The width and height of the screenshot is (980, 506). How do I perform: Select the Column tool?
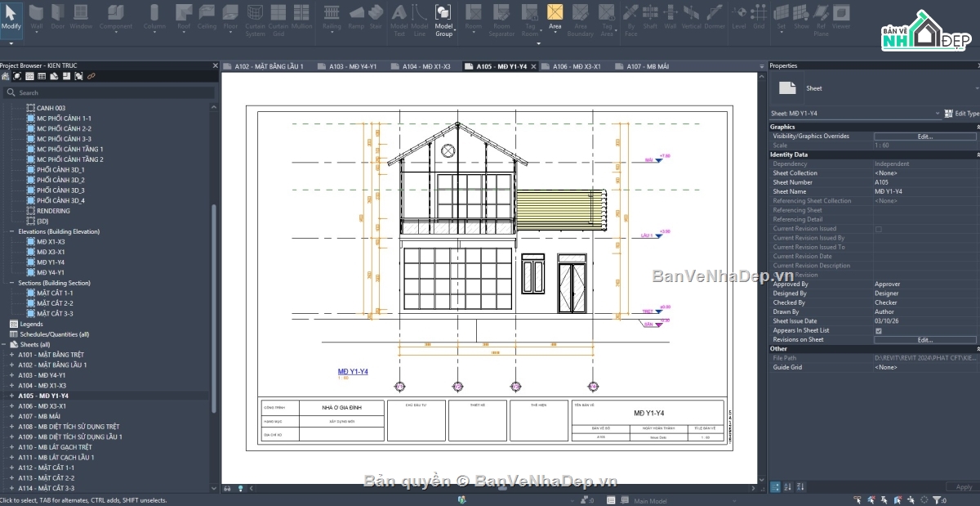154,16
